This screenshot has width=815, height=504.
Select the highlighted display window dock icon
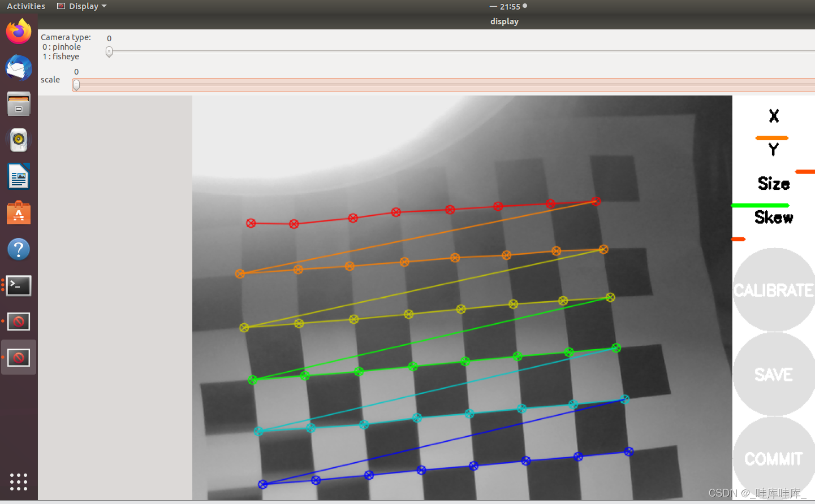pos(19,358)
